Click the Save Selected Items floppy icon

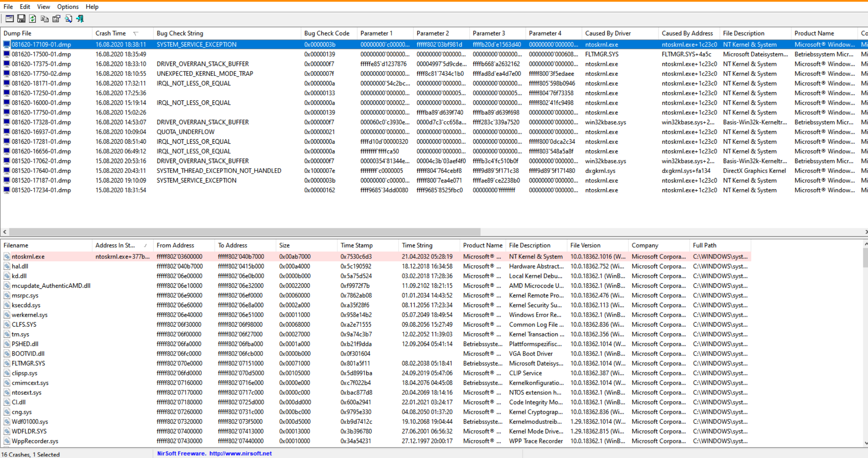[x=21, y=19]
